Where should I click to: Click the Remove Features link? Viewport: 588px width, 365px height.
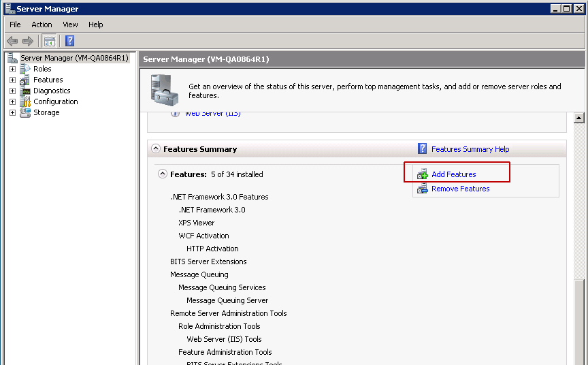[x=460, y=189]
